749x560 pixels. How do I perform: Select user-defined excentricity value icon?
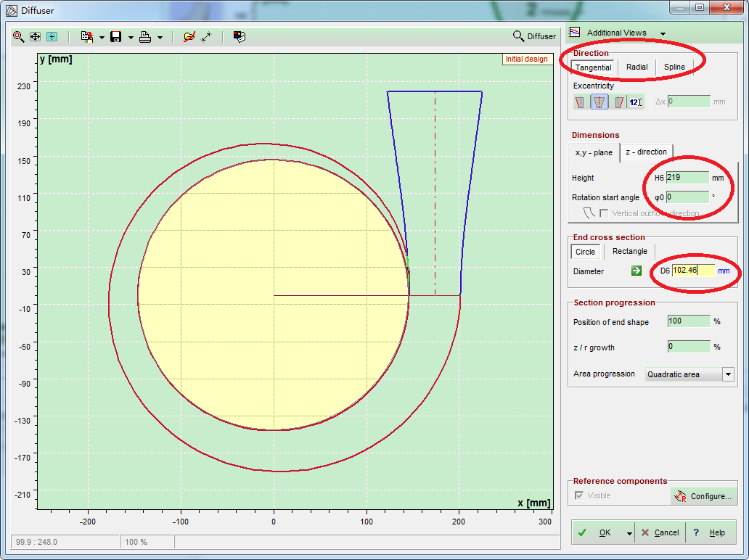(635, 102)
